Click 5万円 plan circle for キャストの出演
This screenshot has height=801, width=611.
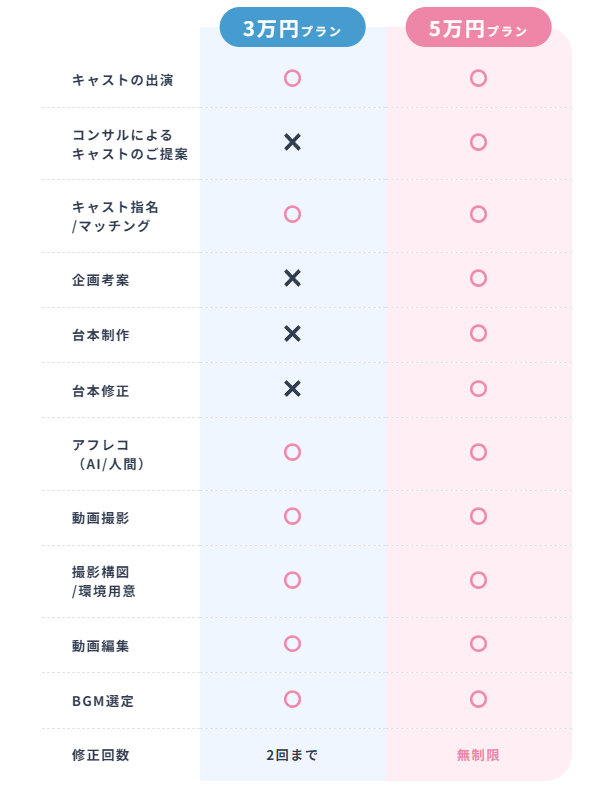478,78
